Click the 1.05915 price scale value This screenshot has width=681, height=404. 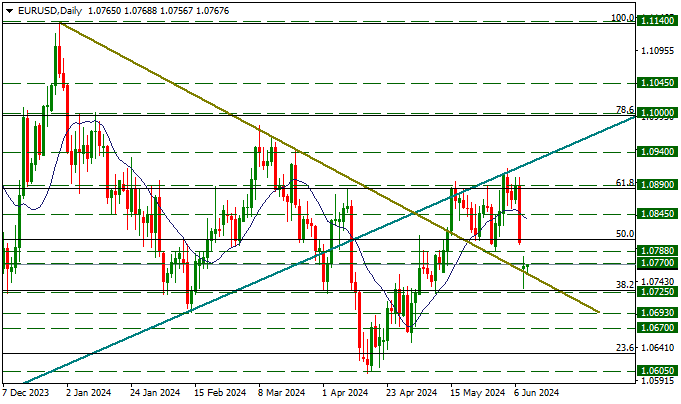658,381
